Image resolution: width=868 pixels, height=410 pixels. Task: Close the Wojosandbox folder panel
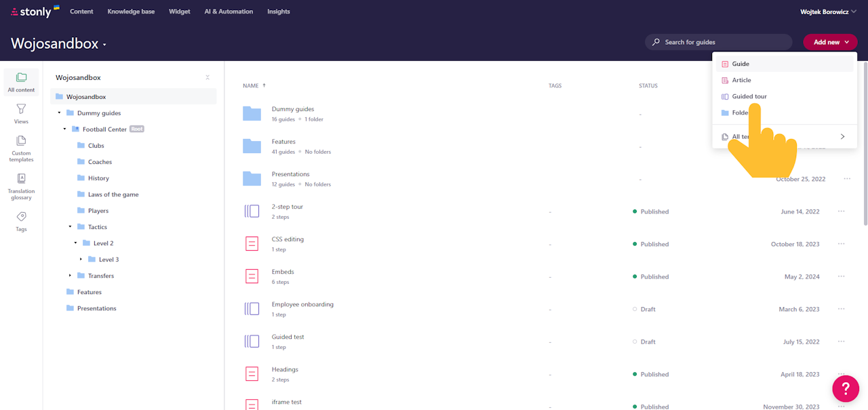pos(208,77)
